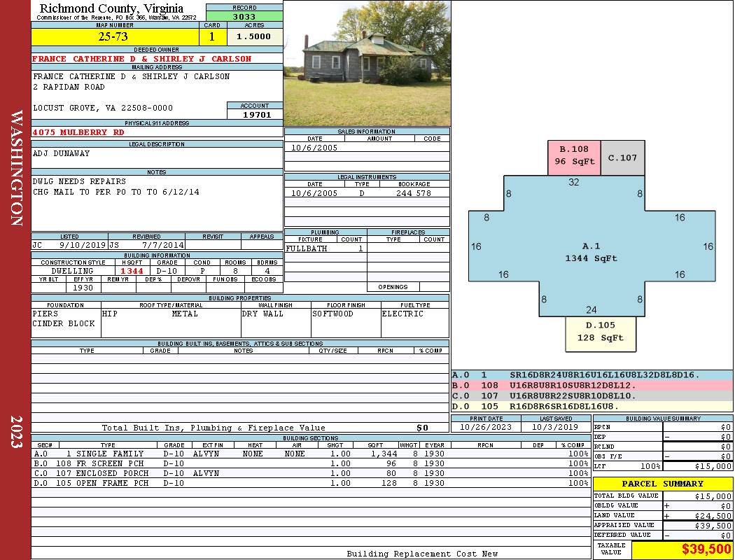Open the 4075 Mulberry Rd address
This screenshot has height=560, width=735.
(x=78, y=132)
